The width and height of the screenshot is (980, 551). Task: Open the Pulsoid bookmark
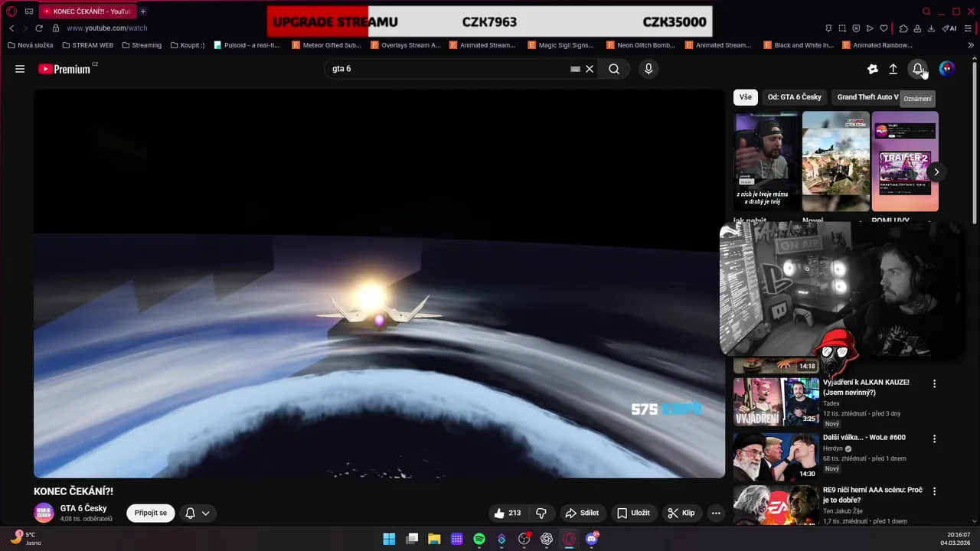pos(247,45)
